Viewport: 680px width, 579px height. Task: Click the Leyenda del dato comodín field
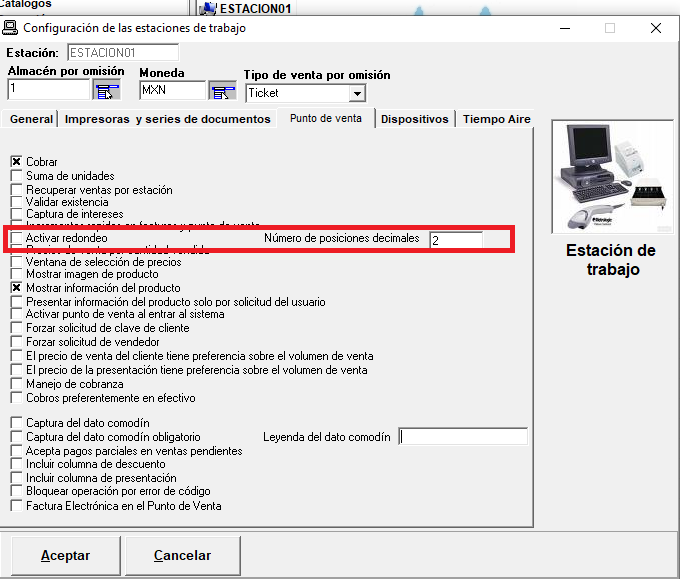463,436
